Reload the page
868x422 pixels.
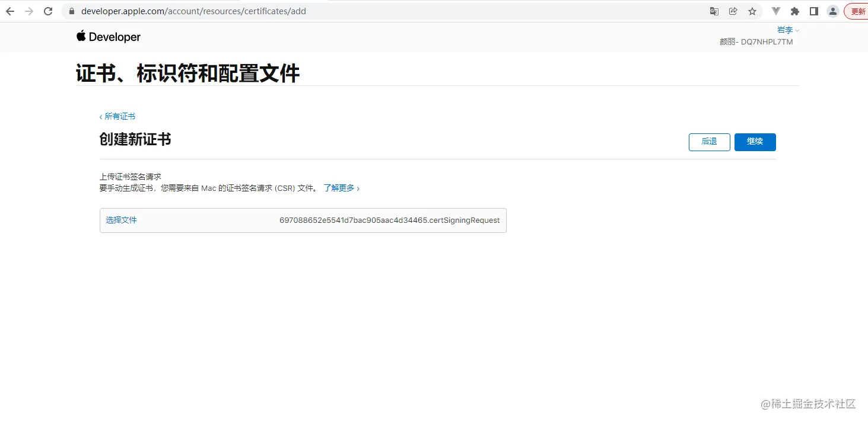(47, 11)
